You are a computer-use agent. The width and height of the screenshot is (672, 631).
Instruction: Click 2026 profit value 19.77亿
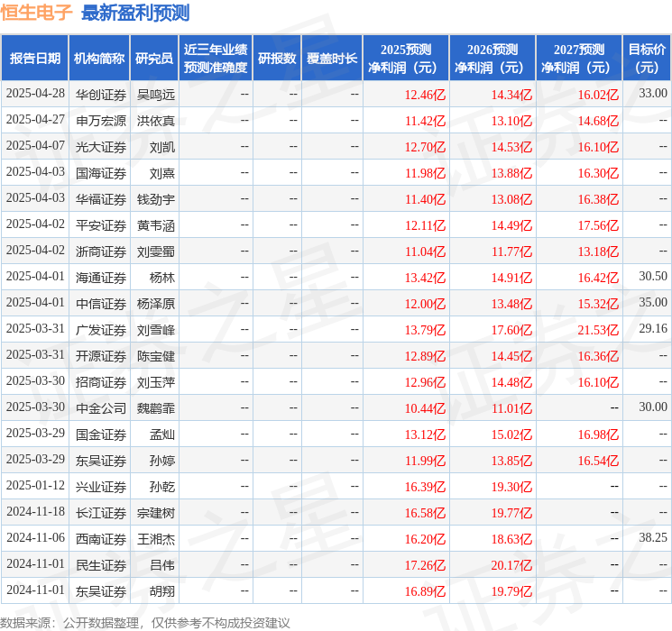(511, 513)
